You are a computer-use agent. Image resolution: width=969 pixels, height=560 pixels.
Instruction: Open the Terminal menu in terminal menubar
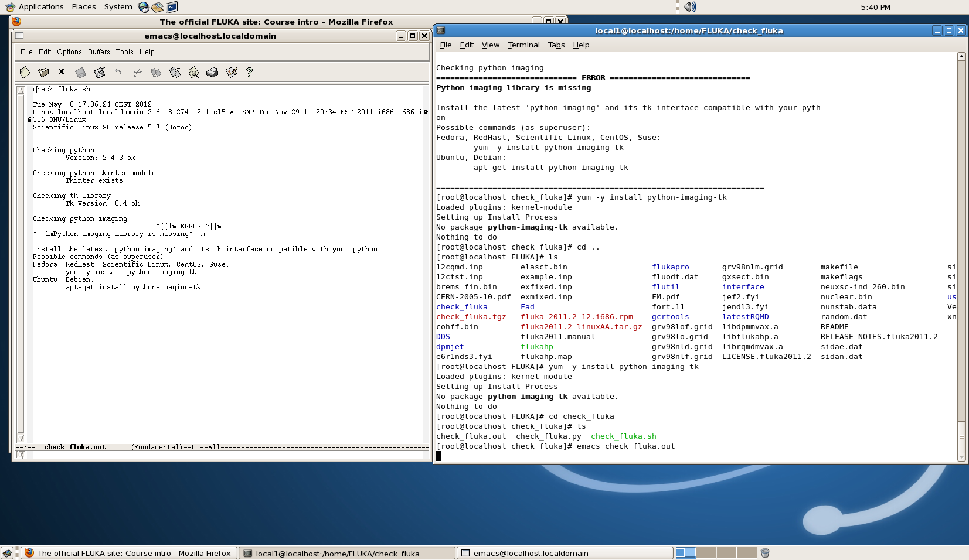[524, 45]
